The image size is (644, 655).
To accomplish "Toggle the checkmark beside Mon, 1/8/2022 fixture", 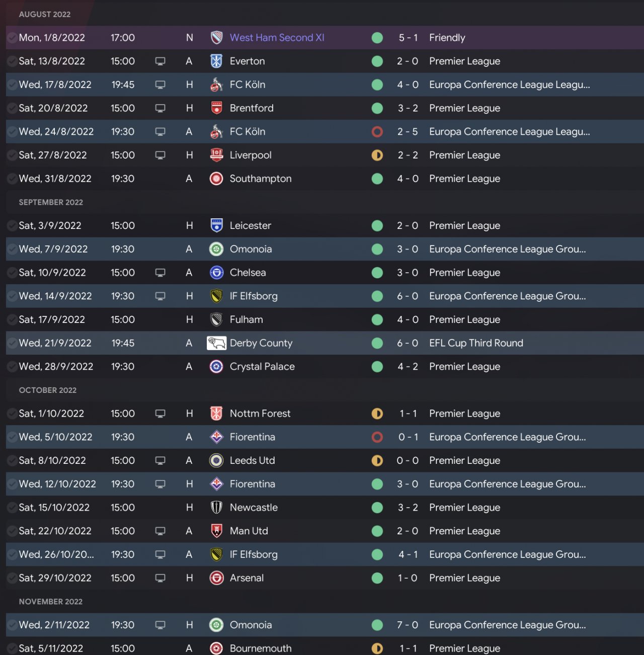I will tap(12, 38).
